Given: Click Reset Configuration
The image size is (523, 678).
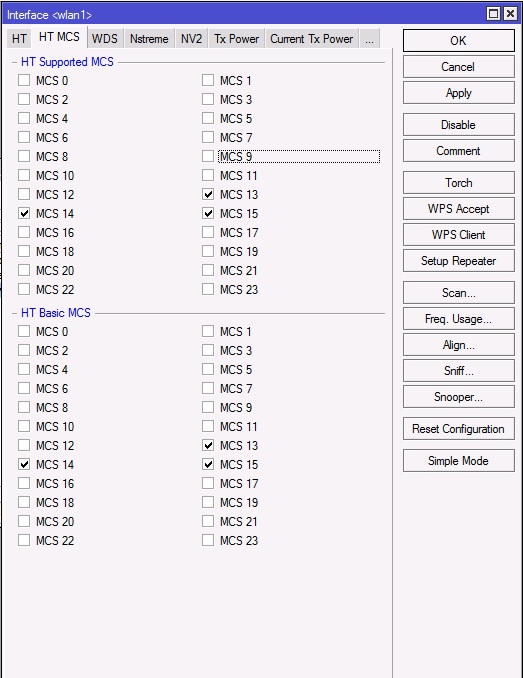Looking at the screenshot, I should point(459,429).
